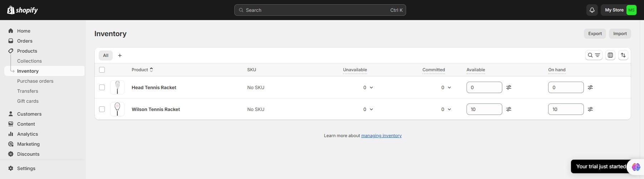Click the Available column header
Image resolution: width=644 pixels, height=179 pixels.
[x=476, y=70]
